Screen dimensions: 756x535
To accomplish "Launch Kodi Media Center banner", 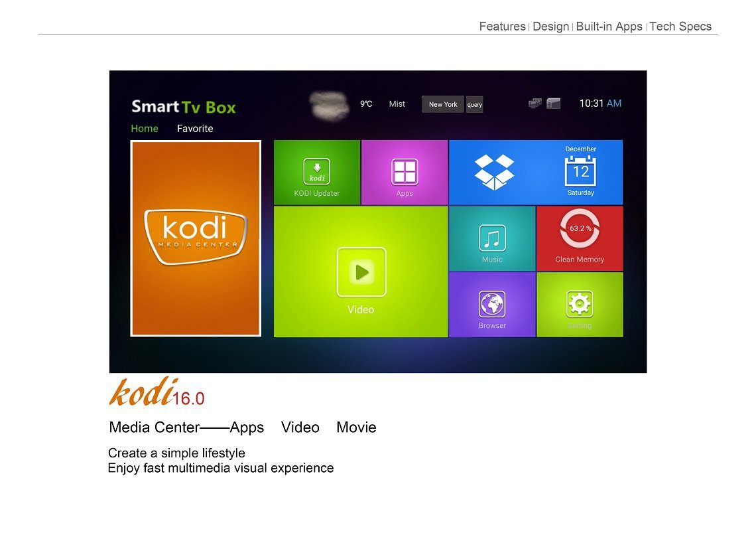I will (196, 238).
